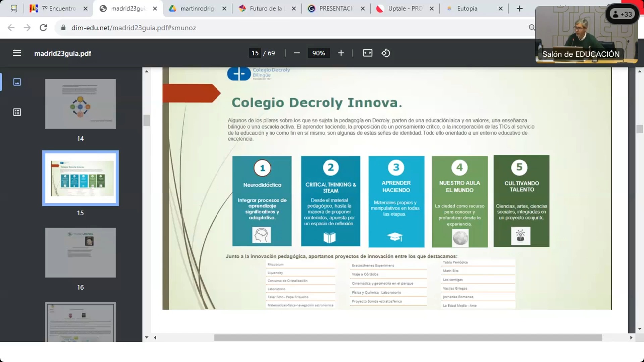Show document outline in sidebar
This screenshot has height=362, width=644.
click(17, 112)
